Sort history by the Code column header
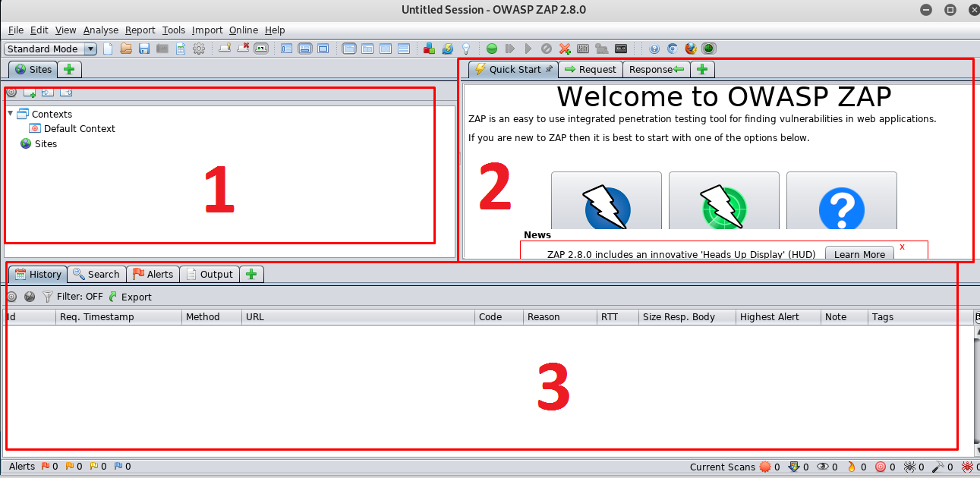The image size is (980, 478). (499, 317)
